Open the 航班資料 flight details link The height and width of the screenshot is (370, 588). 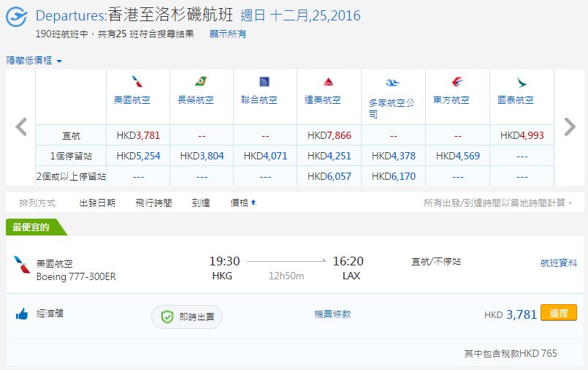pos(558,263)
